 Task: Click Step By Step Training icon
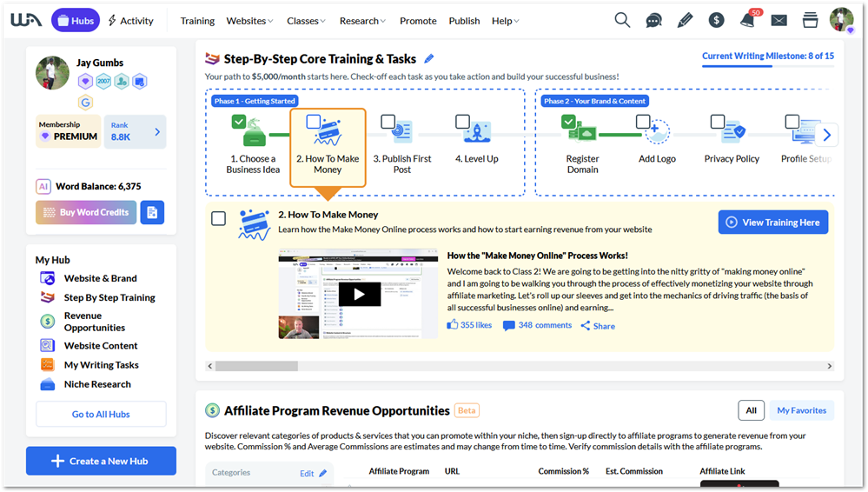point(48,297)
